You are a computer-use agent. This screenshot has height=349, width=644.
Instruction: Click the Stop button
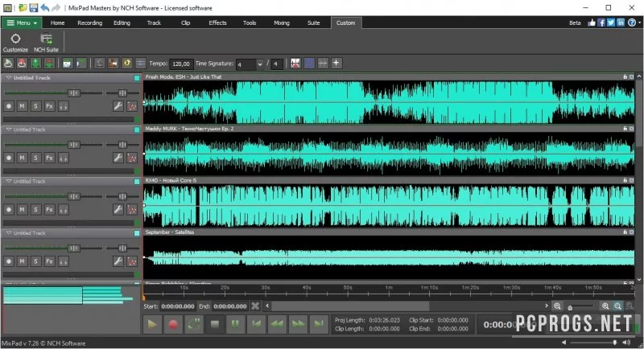pos(214,324)
